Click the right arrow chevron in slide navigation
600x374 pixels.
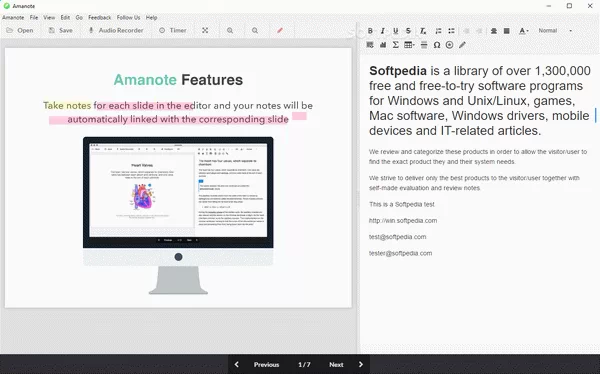[x=360, y=364]
